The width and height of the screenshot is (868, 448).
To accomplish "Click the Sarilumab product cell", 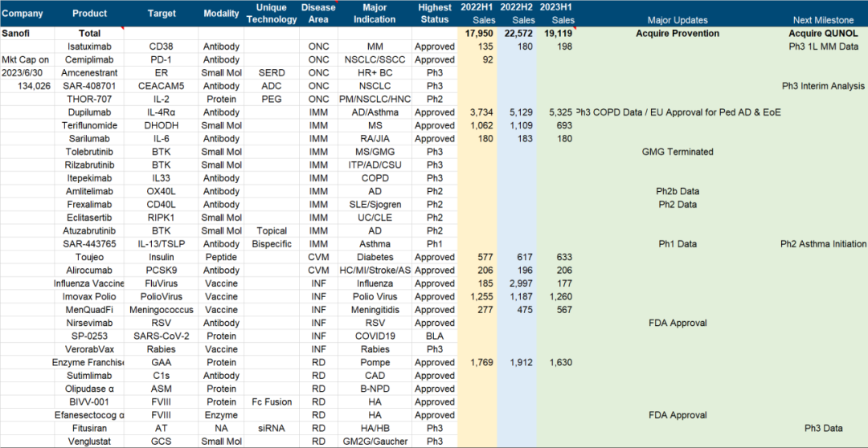I will 89,139.
